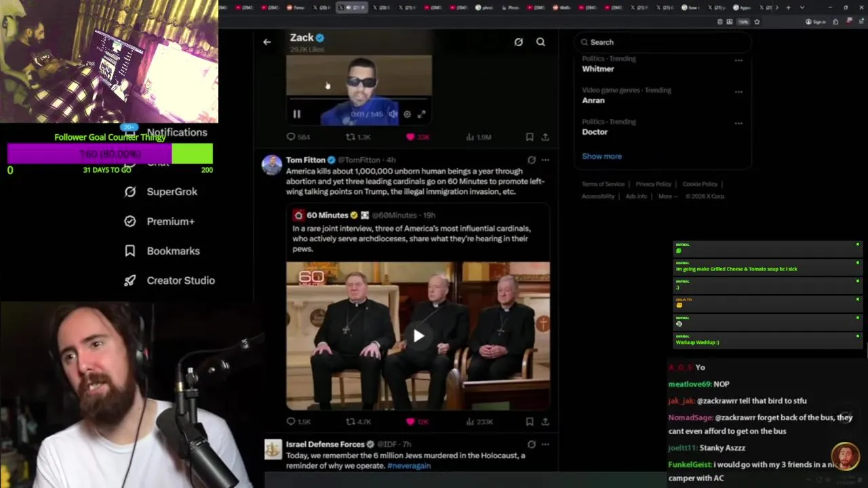Open more options for Whitmer trend

[738, 60]
